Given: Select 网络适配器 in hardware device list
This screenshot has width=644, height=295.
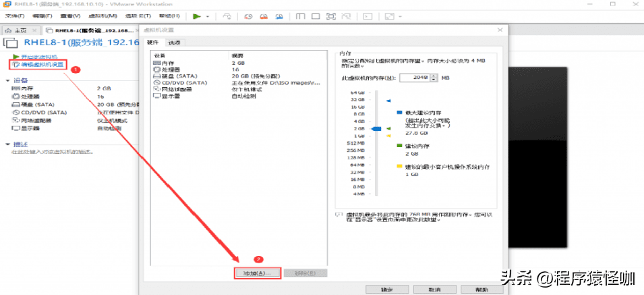Looking at the screenshot, I should [x=177, y=89].
